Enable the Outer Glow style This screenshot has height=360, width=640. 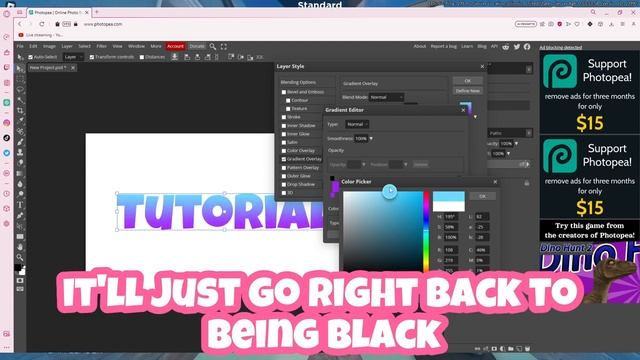[x=284, y=176]
